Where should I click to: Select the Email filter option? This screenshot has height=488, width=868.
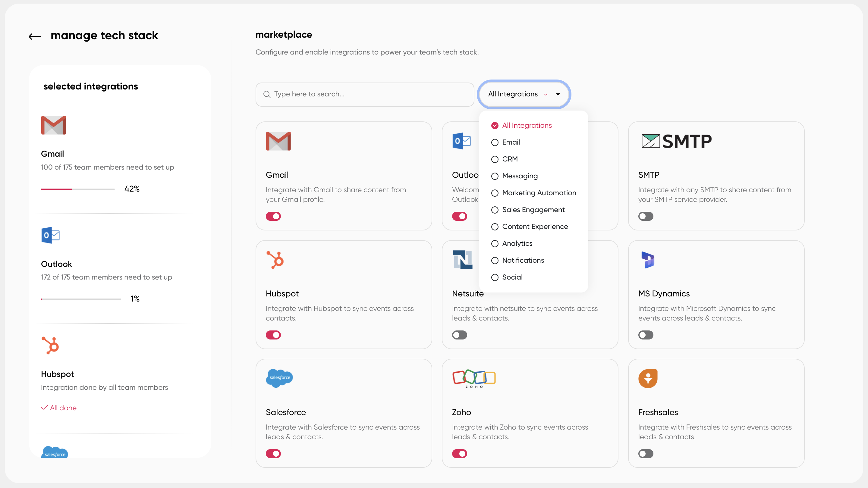pos(506,142)
